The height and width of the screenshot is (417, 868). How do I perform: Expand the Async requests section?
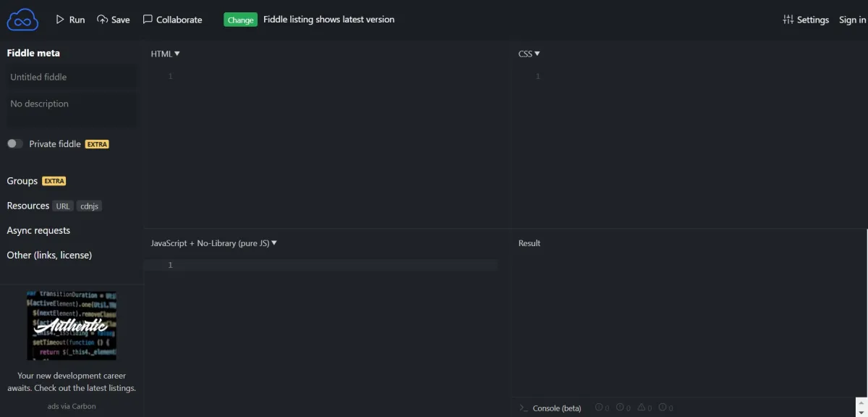(38, 230)
